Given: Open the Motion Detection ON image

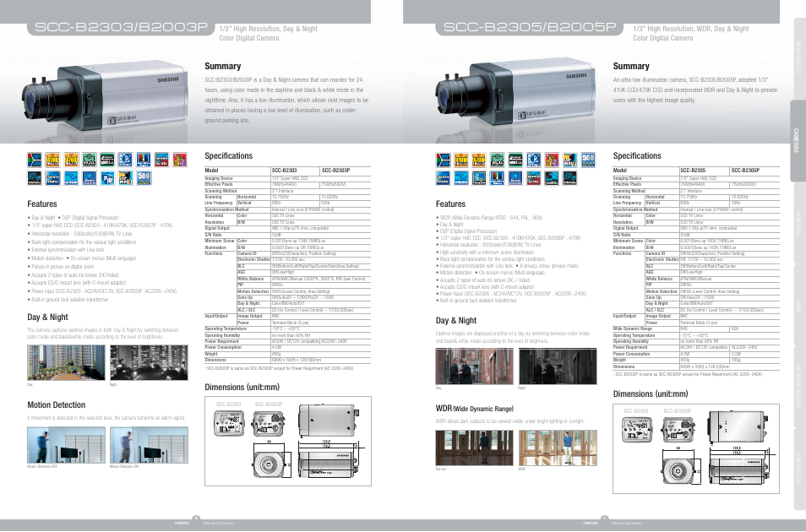Looking at the screenshot, I should click(x=149, y=445).
